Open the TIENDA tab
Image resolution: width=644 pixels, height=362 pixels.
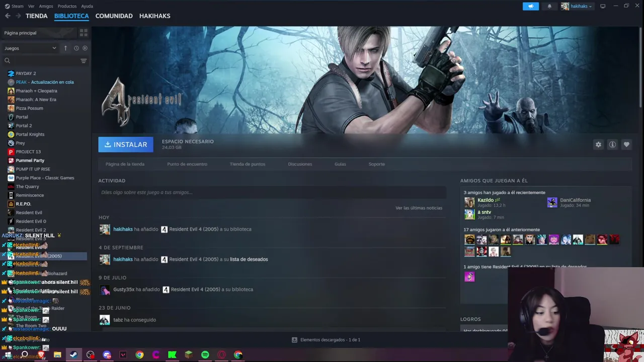tap(37, 16)
